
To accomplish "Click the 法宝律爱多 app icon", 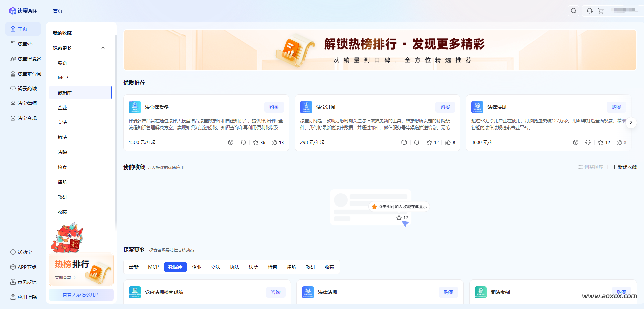I will tap(135, 107).
